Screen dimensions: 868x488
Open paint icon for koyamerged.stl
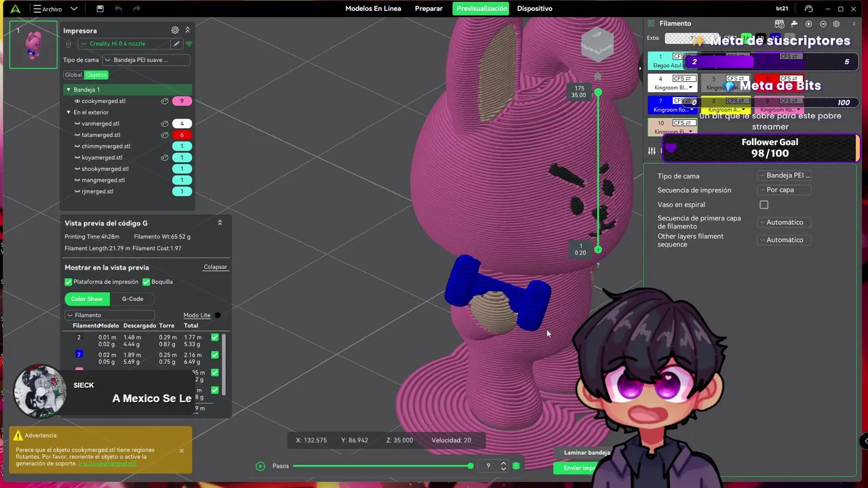[x=164, y=158]
